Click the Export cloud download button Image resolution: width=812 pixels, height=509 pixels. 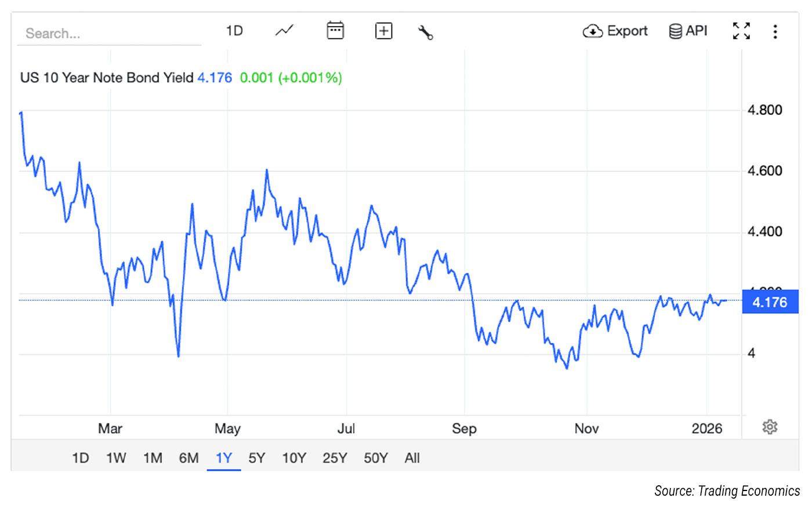pos(615,31)
